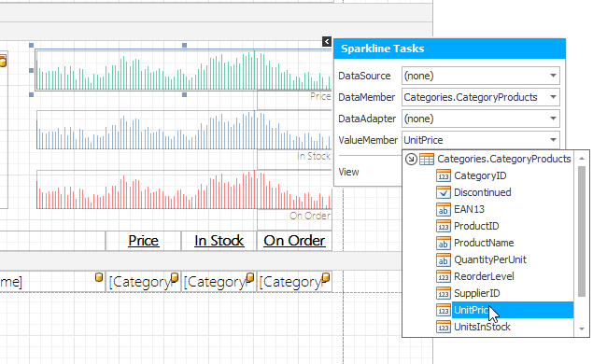Screen dimensions: 607x364
Task: Click the top-left sizing handle of the green sparkline
Action: (32, 45)
